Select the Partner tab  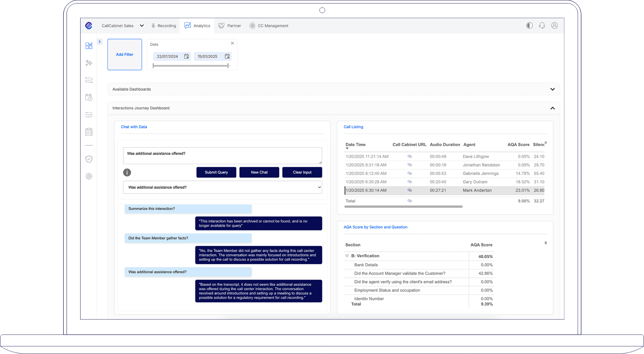(x=229, y=25)
